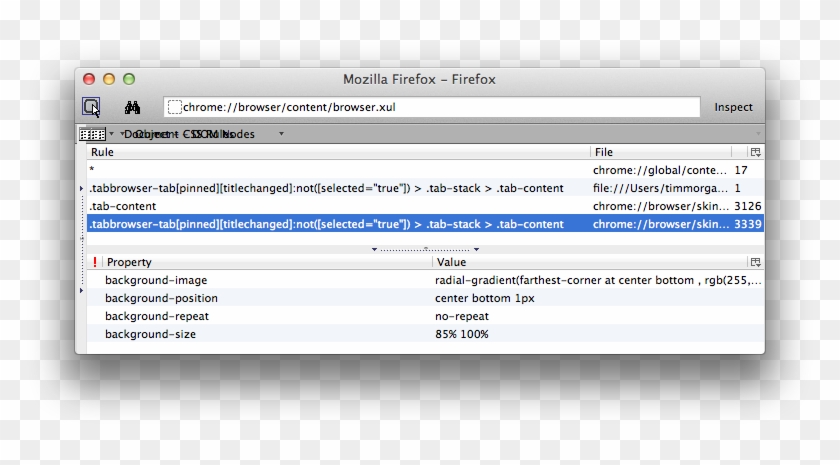This screenshot has height=465, width=840.
Task: Zoom the window with green button
Action: click(x=129, y=79)
